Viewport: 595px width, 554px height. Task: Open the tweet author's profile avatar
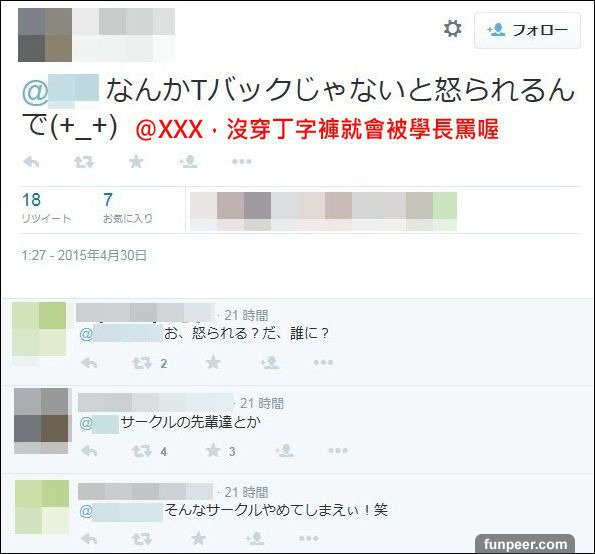click(45, 35)
